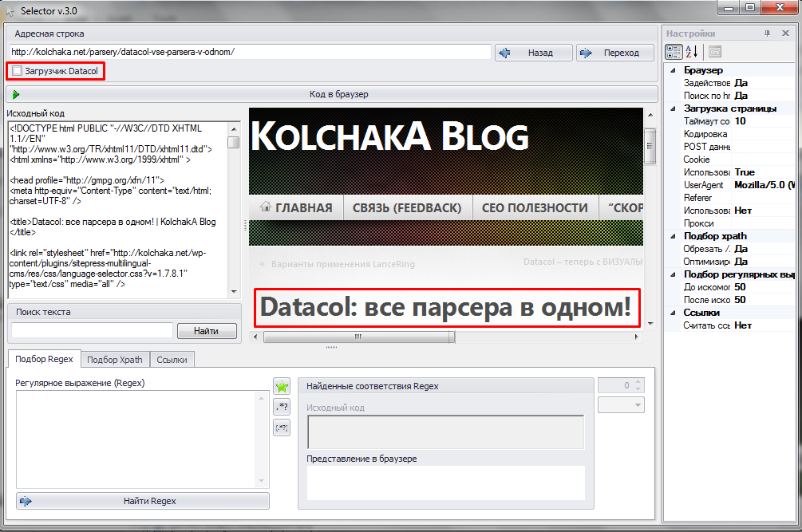Viewport: 802px width, 532px height.
Task: Collapse the Ссылки settings group
Action: [x=673, y=313]
